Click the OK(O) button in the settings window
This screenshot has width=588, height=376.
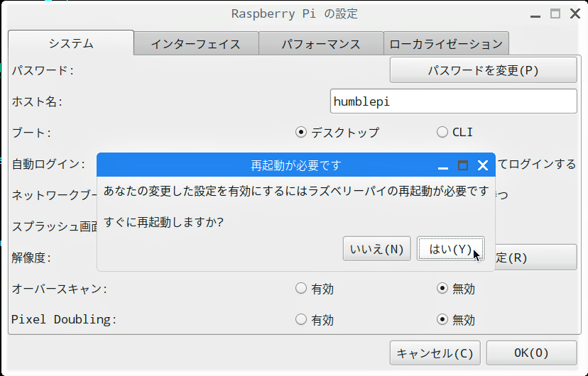[x=531, y=353]
